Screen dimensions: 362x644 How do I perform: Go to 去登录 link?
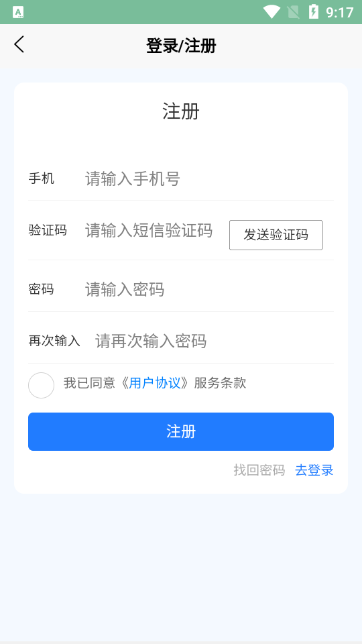tap(314, 470)
